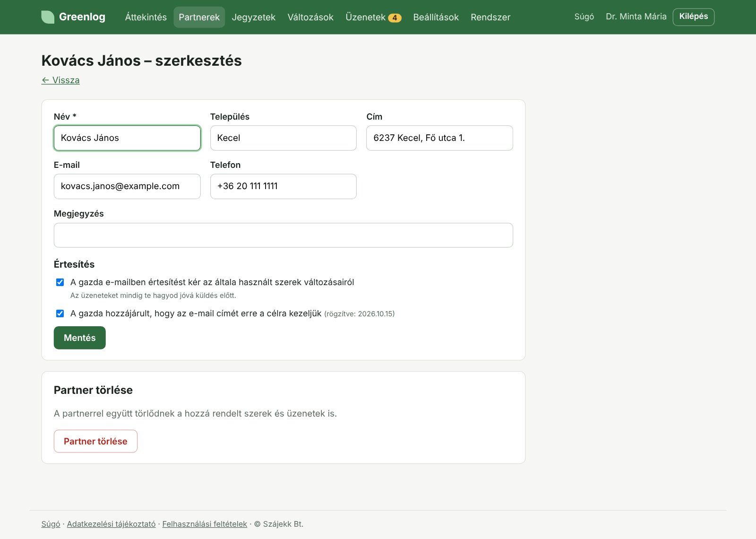Open Dr. Minta Mária profile
This screenshot has height=539, width=756.
click(636, 17)
